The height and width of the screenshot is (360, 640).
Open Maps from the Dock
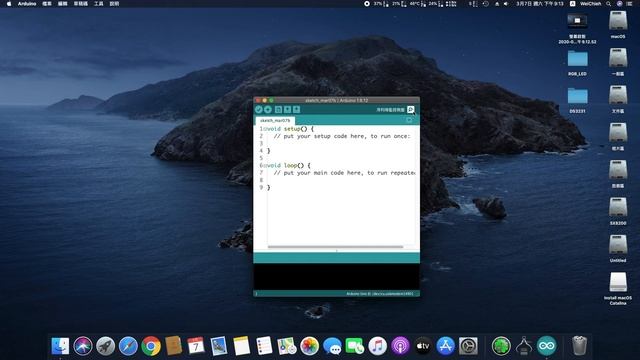click(287, 346)
